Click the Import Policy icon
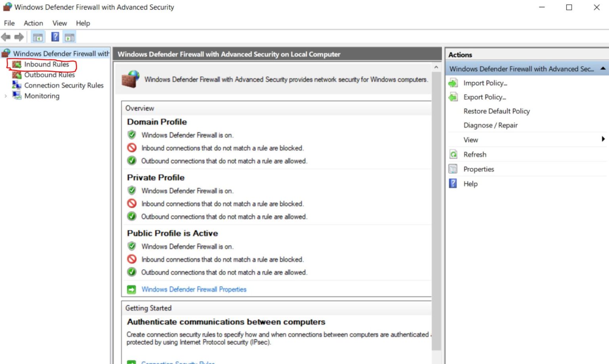Viewport: 609px width, 364px height. pyautogui.click(x=453, y=83)
